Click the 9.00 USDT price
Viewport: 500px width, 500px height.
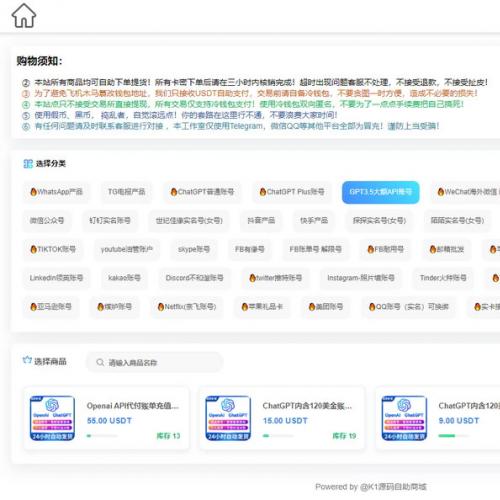pyautogui.click(x=459, y=421)
